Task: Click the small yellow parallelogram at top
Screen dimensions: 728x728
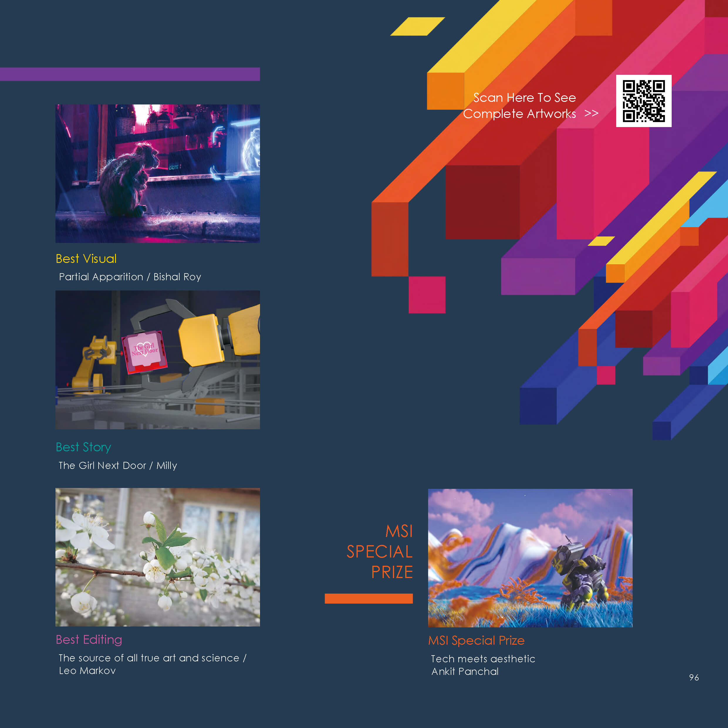Action: (417, 26)
